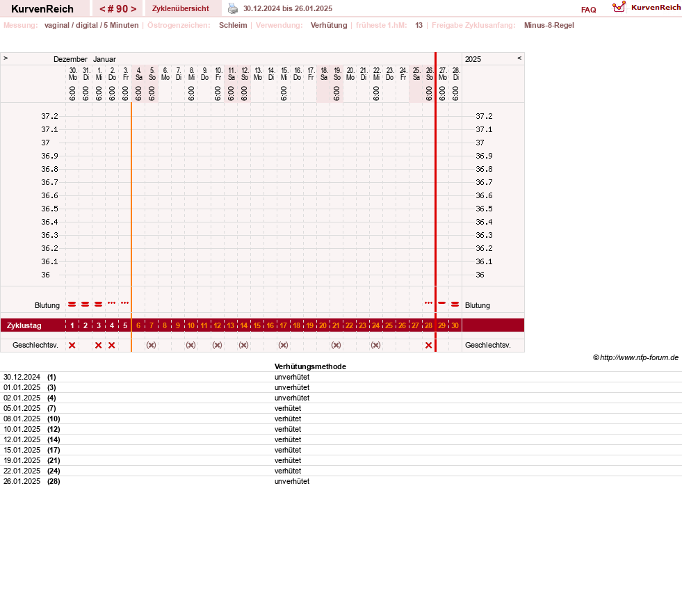The image size is (682, 616).
Task: Select cycle day 13 in the Zyklustag row
Action: point(231,325)
